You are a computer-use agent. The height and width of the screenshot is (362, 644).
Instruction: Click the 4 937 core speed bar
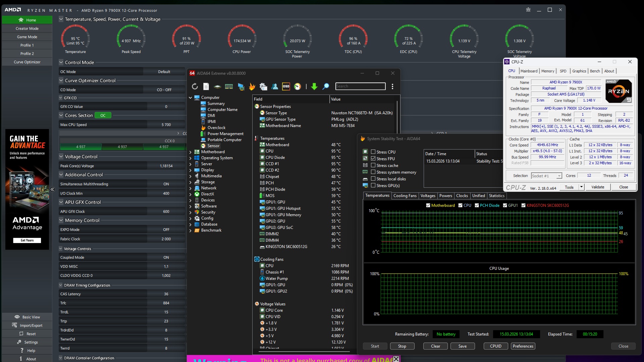click(x=81, y=147)
